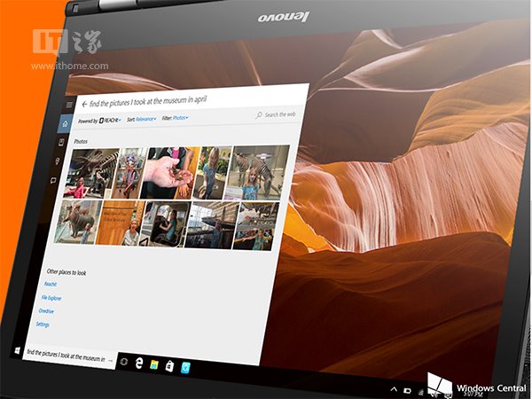Click the File Explorer link
This screenshot has width=532, height=399.
coord(51,298)
